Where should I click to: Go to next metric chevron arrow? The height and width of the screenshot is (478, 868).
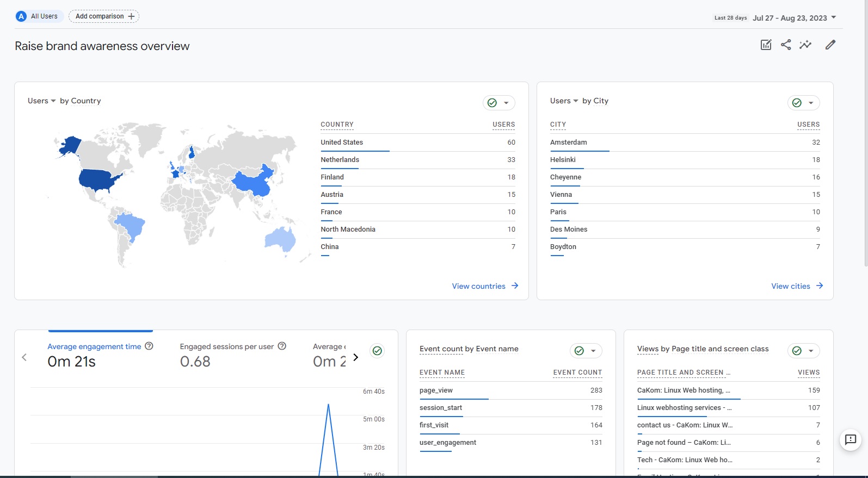point(355,357)
